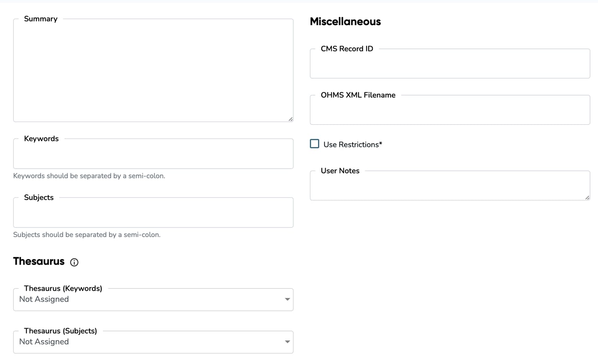Click the dropdown arrow on Thesaurus (Subjects)
The height and width of the screenshot is (364, 598).
coord(287,342)
